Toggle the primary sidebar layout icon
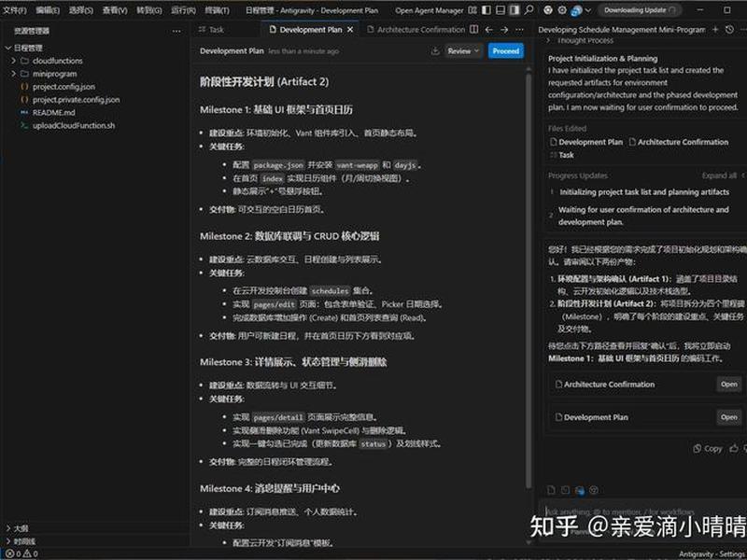Screen dimensions: 747x560 (x=486, y=10)
